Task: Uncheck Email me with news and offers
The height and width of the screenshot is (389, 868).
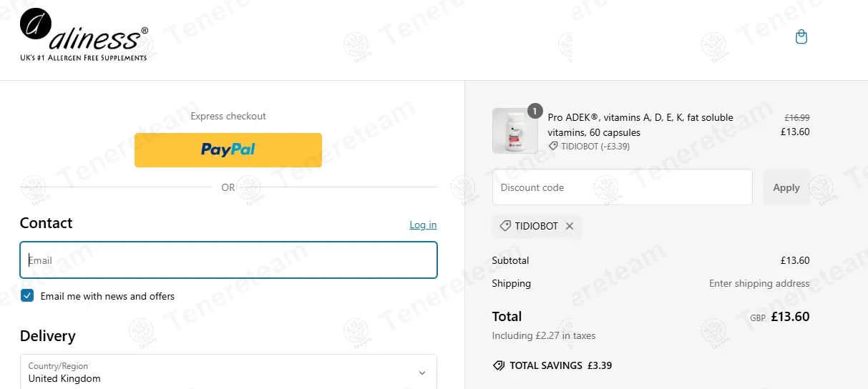Action: (27, 295)
